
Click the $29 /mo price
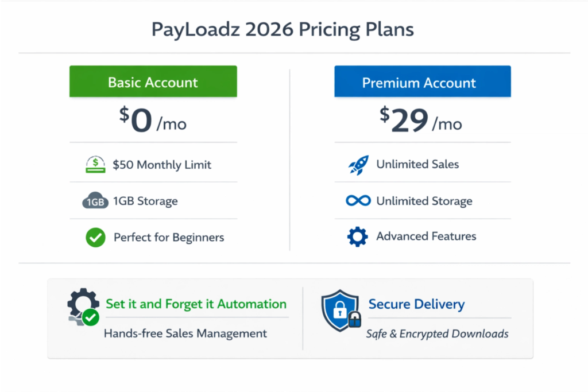pyautogui.click(x=421, y=121)
